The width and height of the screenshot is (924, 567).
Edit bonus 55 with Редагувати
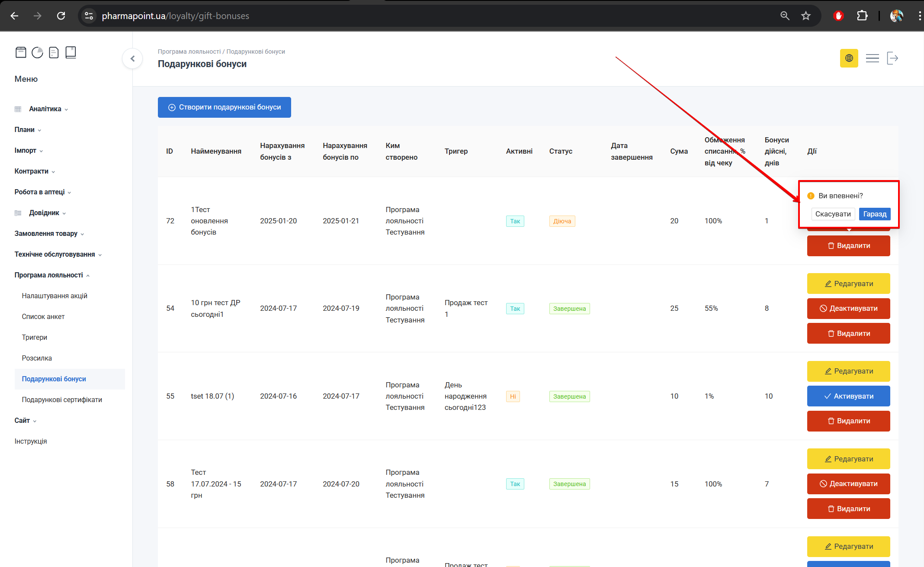(848, 371)
